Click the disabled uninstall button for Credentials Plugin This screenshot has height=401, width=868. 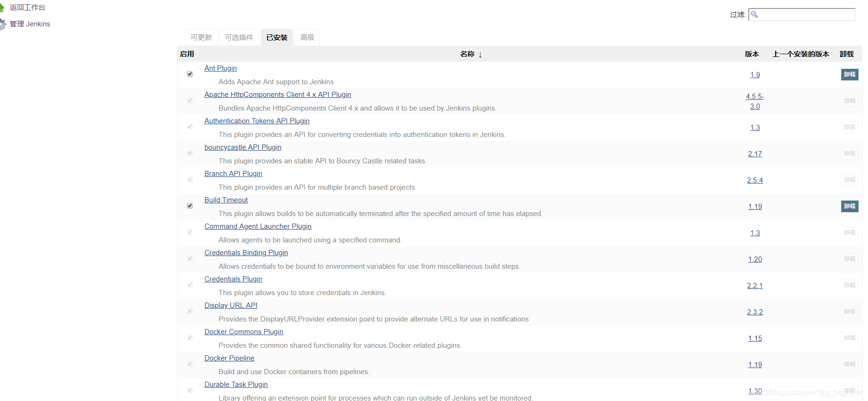tap(850, 285)
